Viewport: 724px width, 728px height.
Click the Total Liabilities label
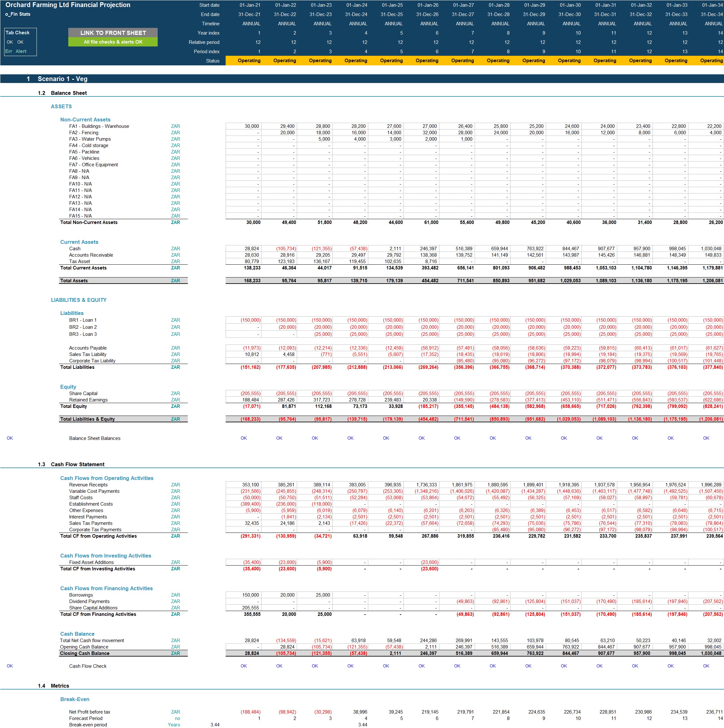coord(77,367)
